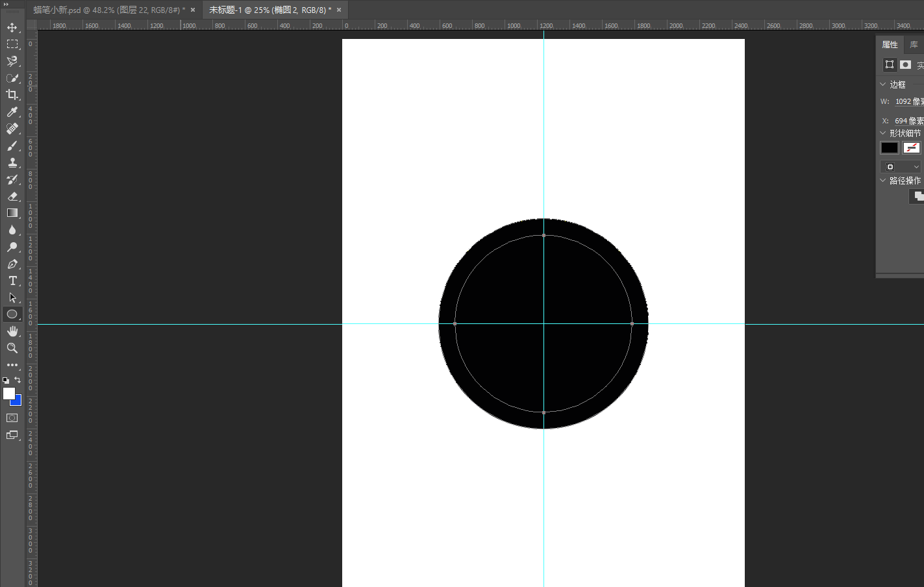Click the top anchor point of inner ellipse
Screen dimensions: 924x587
tap(543, 235)
